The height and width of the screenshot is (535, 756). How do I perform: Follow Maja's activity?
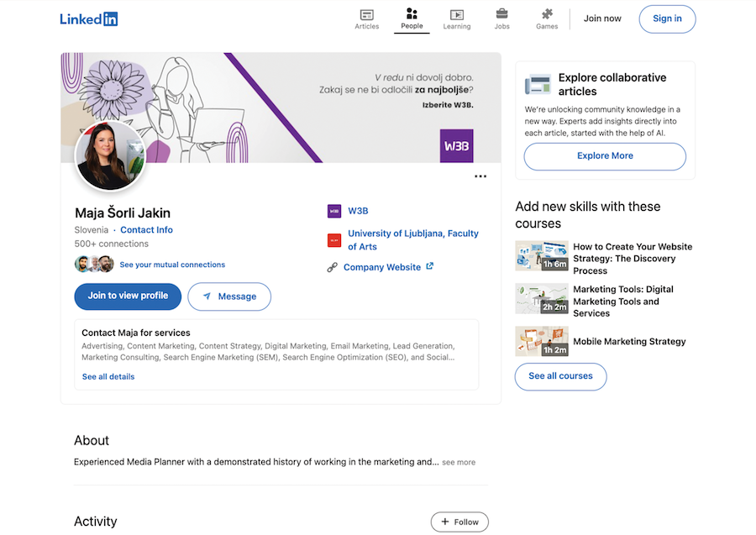coord(459,522)
